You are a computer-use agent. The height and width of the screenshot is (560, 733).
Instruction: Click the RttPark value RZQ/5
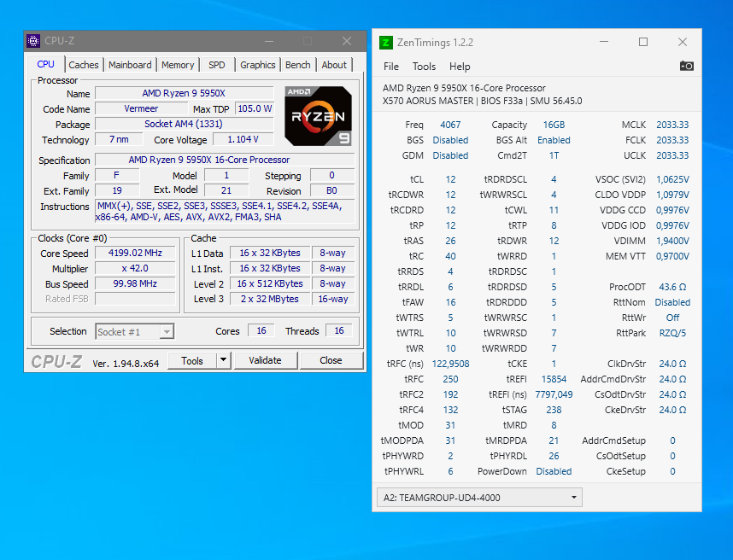pos(672,333)
